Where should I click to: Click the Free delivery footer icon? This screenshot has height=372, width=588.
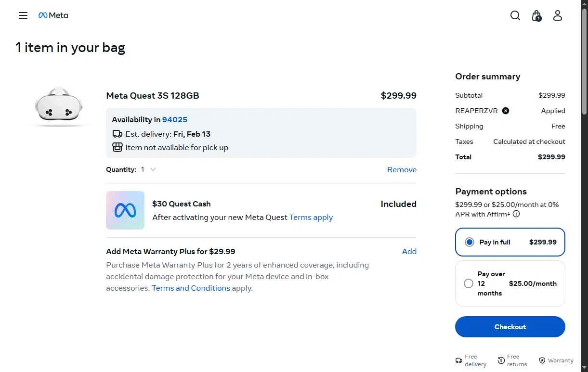coord(459,360)
